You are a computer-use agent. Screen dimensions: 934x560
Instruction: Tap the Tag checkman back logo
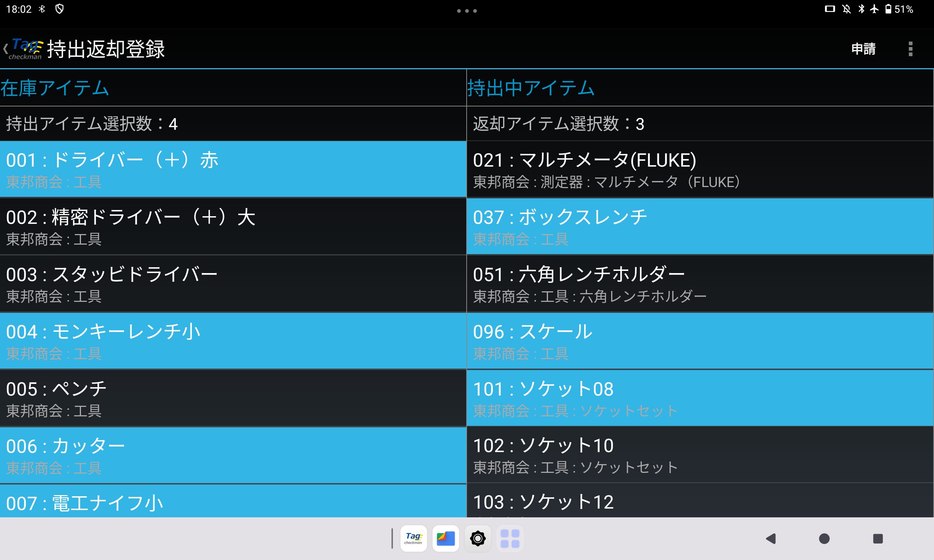[x=23, y=49]
